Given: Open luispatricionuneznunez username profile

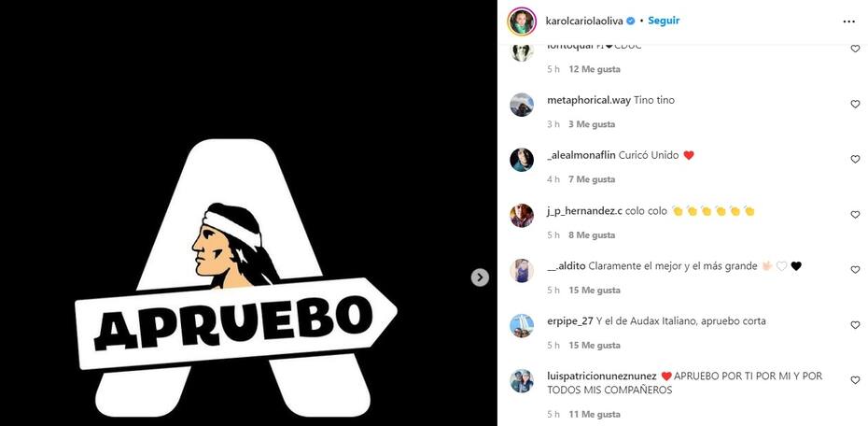Looking at the screenshot, I should click(602, 376).
